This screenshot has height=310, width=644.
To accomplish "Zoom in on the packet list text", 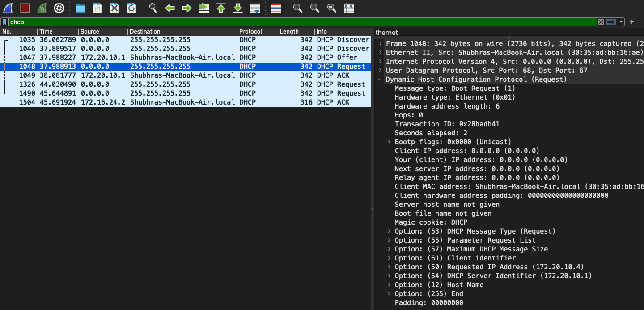I will tap(297, 8).
